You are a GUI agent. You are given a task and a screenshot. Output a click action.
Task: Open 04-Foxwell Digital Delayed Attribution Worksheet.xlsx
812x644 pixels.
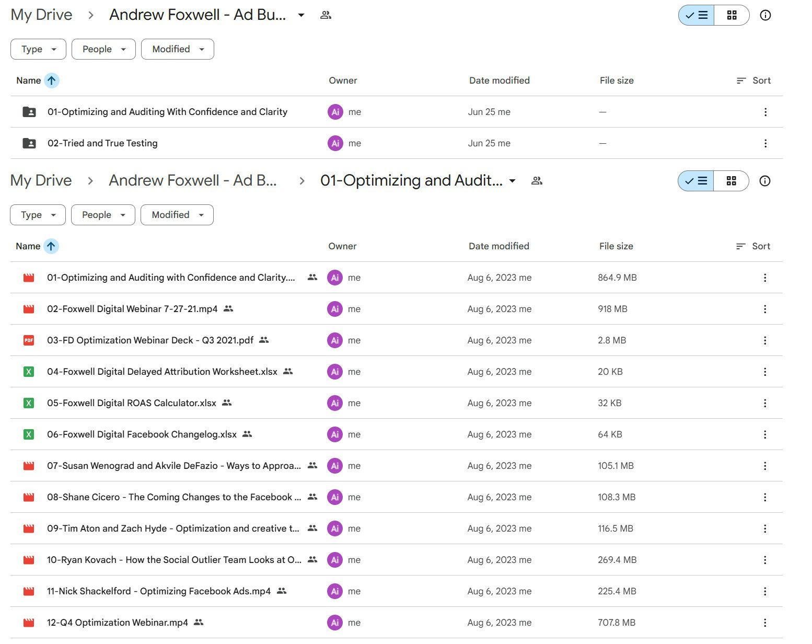pos(162,372)
